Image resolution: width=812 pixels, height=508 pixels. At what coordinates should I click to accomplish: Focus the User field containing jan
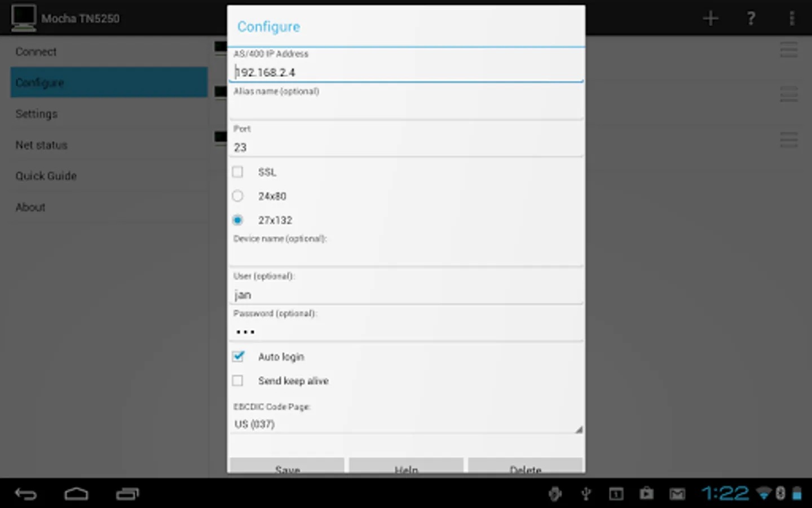[406, 294]
